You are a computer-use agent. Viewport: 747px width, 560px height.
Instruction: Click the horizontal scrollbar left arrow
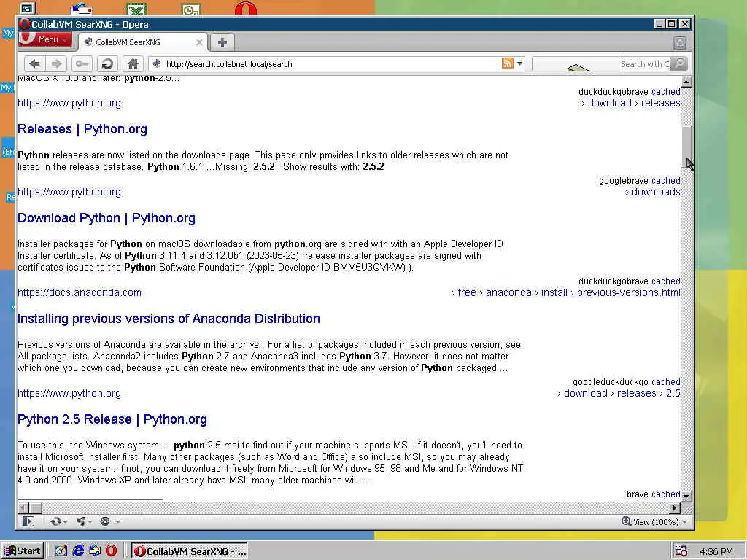[23, 508]
